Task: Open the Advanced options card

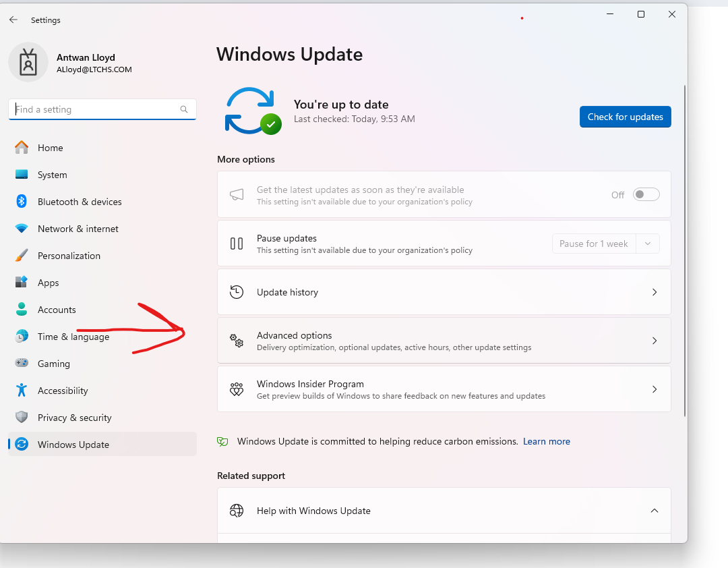Action: pos(444,341)
